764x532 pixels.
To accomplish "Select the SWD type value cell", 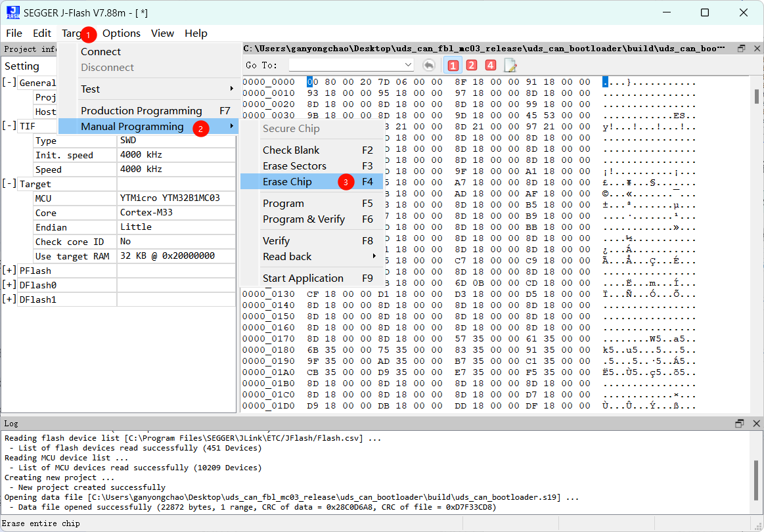I will tap(176, 141).
